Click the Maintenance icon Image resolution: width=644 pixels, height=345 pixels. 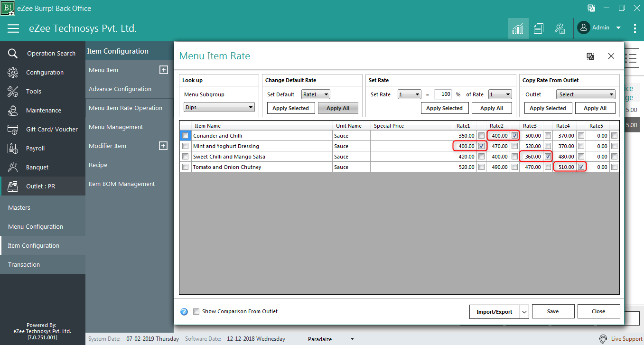[13, 111]
